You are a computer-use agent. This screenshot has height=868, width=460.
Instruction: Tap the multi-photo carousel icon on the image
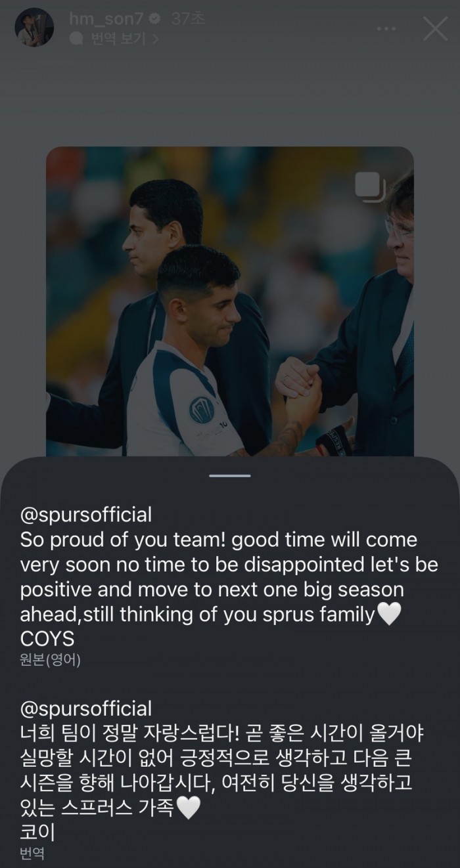pos(369,186)
